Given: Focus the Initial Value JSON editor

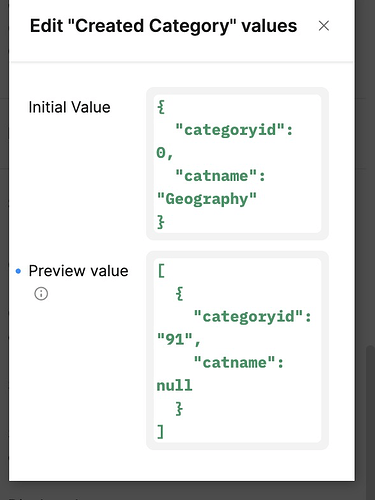Looking at the screenshot, I should [x=237, y=164].
